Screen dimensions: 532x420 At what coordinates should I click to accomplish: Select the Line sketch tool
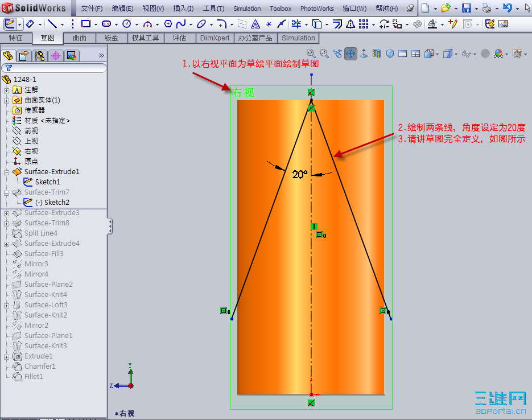coord(52,24)
